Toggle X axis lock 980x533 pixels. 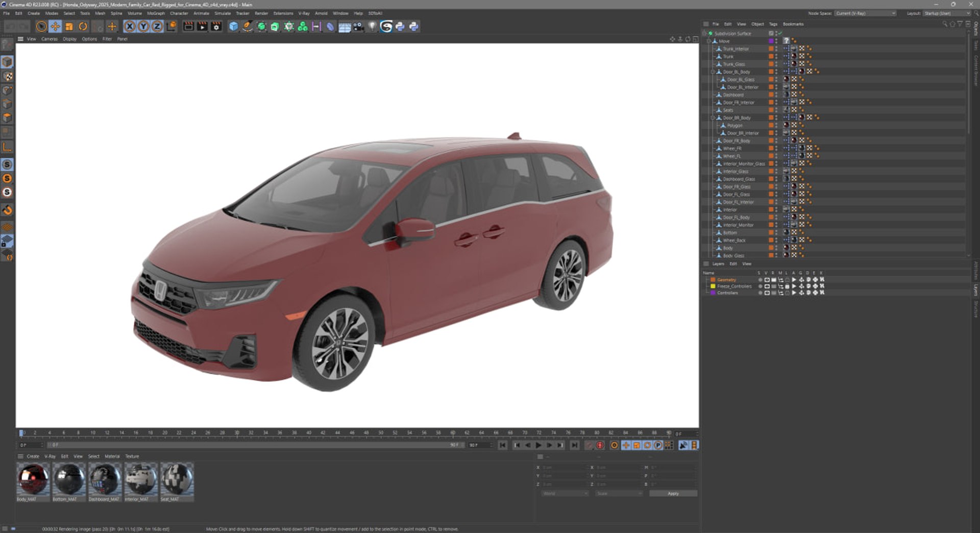(x=130, y=27)
